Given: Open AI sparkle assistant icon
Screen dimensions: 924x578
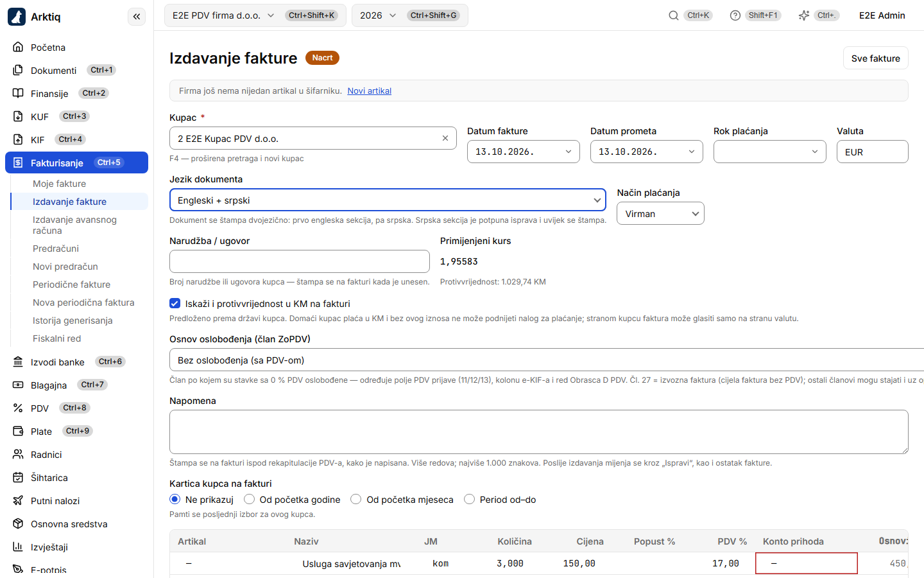Looking at the screenshot, I should click(x=803, y=15).
